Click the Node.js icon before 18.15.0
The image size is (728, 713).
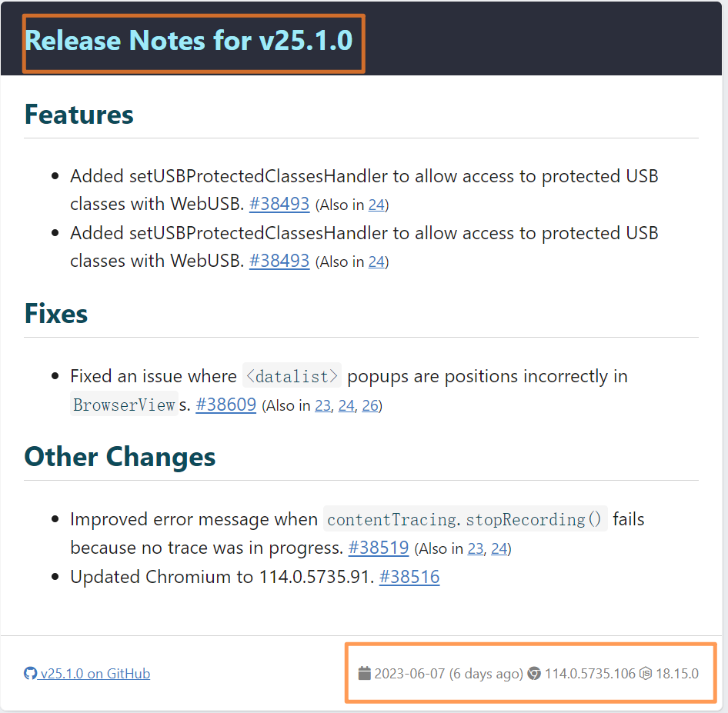pos(646,673)
